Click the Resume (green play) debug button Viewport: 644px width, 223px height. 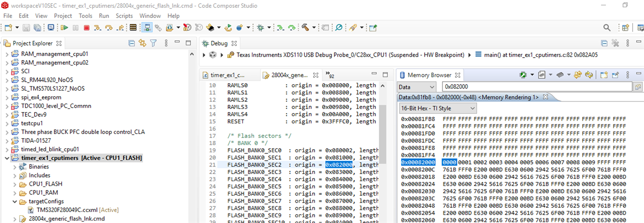[x=64, y=27]
